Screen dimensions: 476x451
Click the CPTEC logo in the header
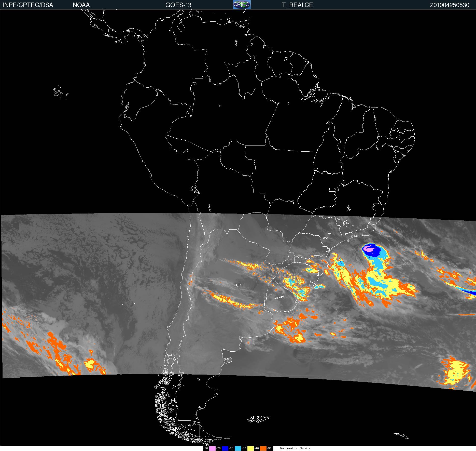[x=242, y=5]
